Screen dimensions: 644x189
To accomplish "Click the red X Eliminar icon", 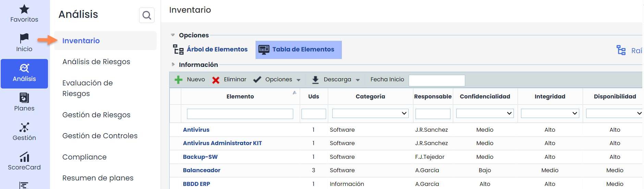I will (216, 80).
